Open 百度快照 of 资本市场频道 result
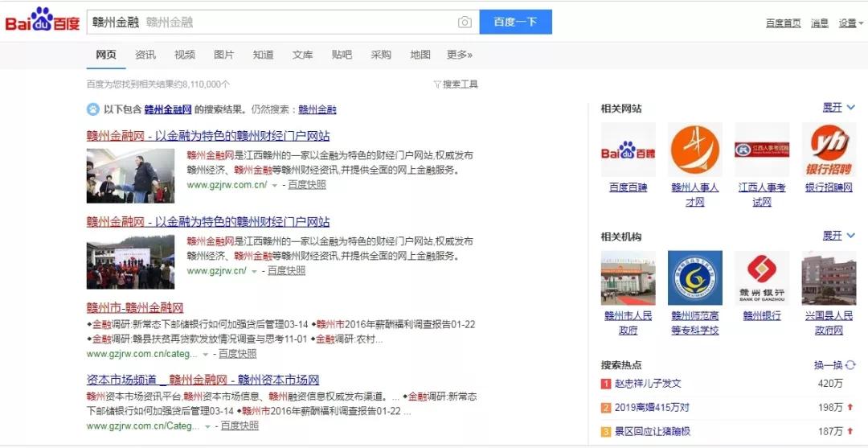This screenshot has width=868, height=448. [x=240, y=425]
